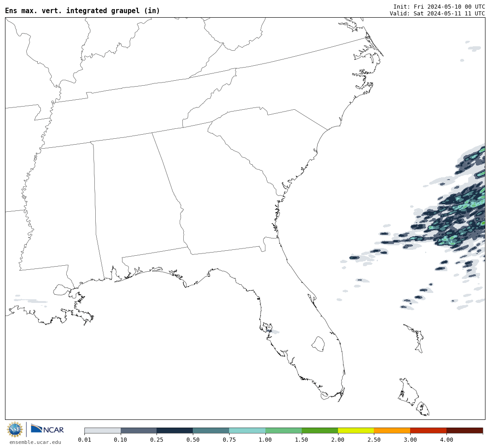Click the 0.10 colorbar tick label

(121, 440)
